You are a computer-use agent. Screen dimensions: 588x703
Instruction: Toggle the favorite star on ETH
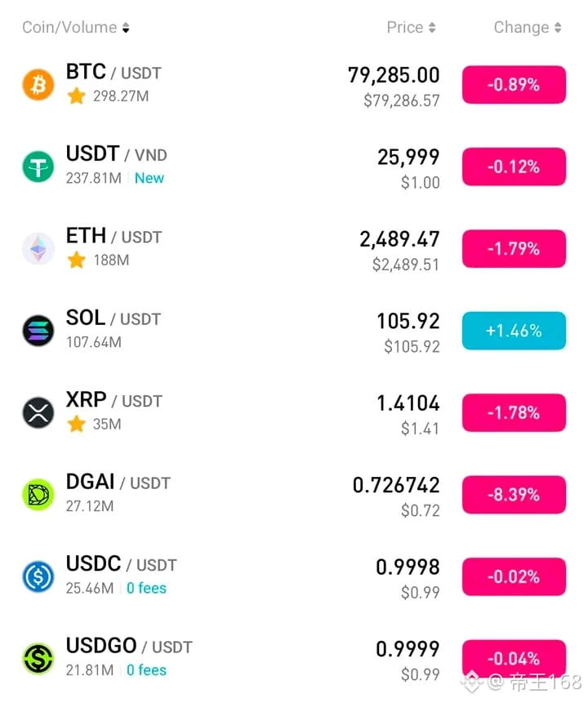(x=76, y=260)
